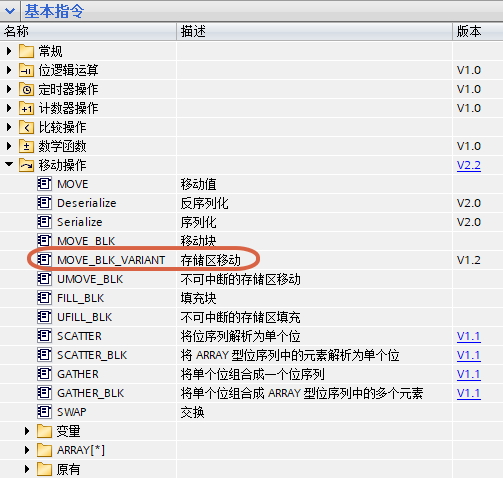Click the SWAP instruction icon
Screen dimensions: 503x478
pyautogui.click(x=44, y=412)
